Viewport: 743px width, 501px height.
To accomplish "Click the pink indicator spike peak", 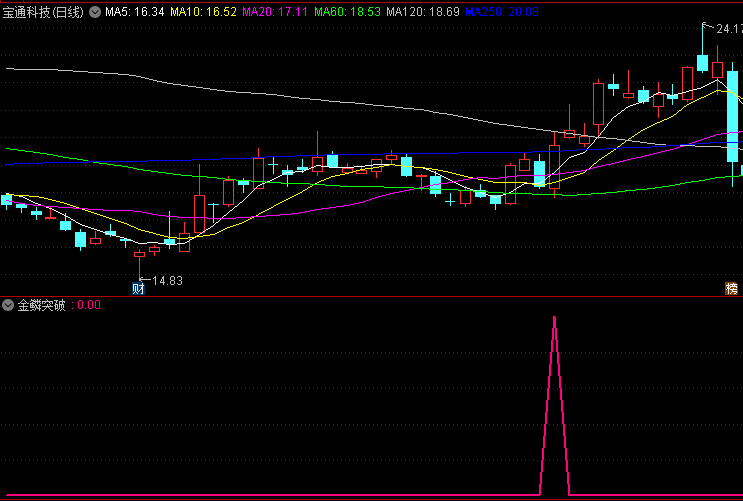I will point(554,319).
